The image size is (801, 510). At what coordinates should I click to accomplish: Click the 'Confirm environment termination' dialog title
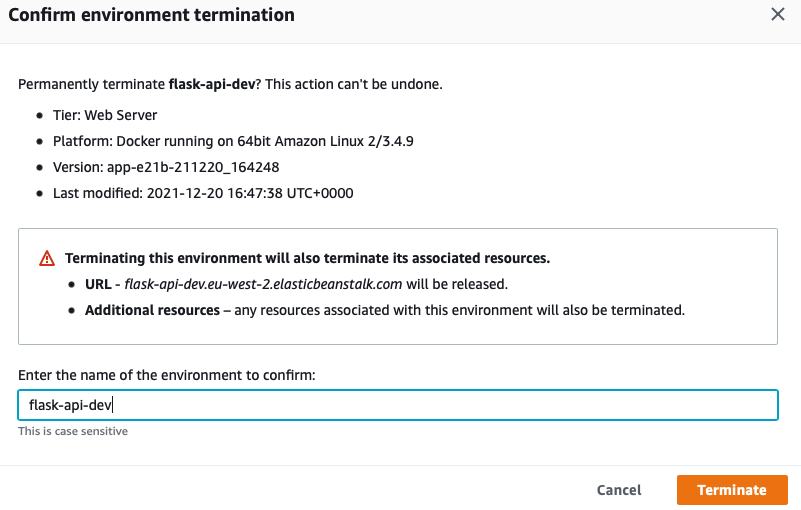click(151, 15)
